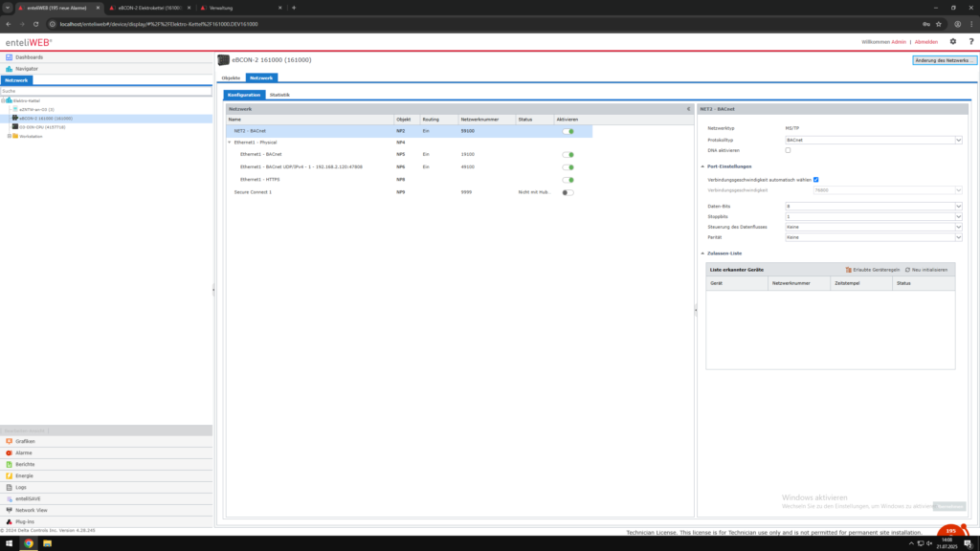Collapse the Ethernet1 - Physical row
This screenshot has width=980, height=551.
230,143
